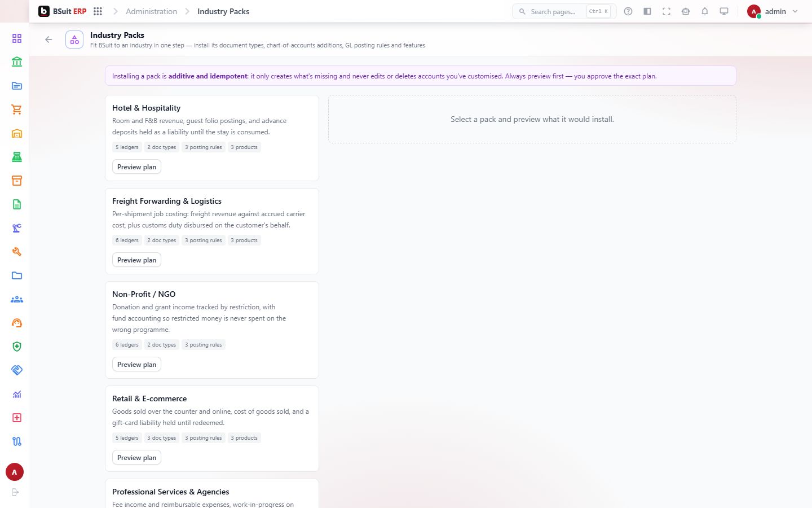
Task: Open the analytics chart icon in sidebar
Action: (17, 394)
